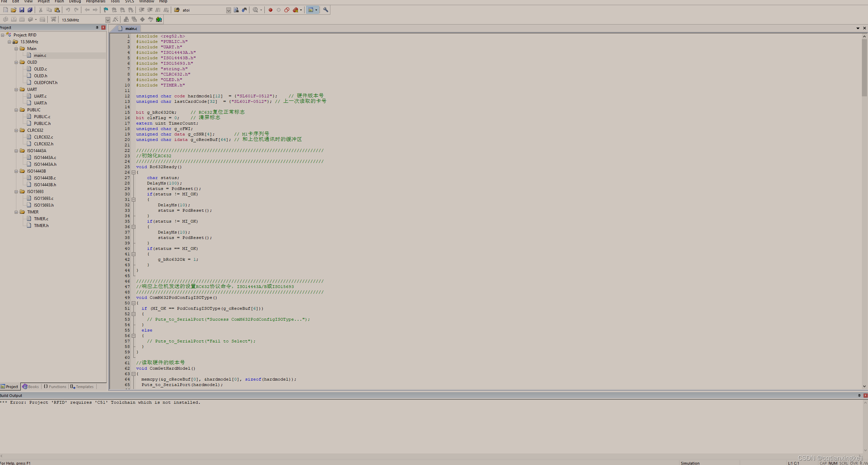Click the Download LOAD icon
Image resolution: width=868 pixels, height=465 pixels.
pos(53,19)
